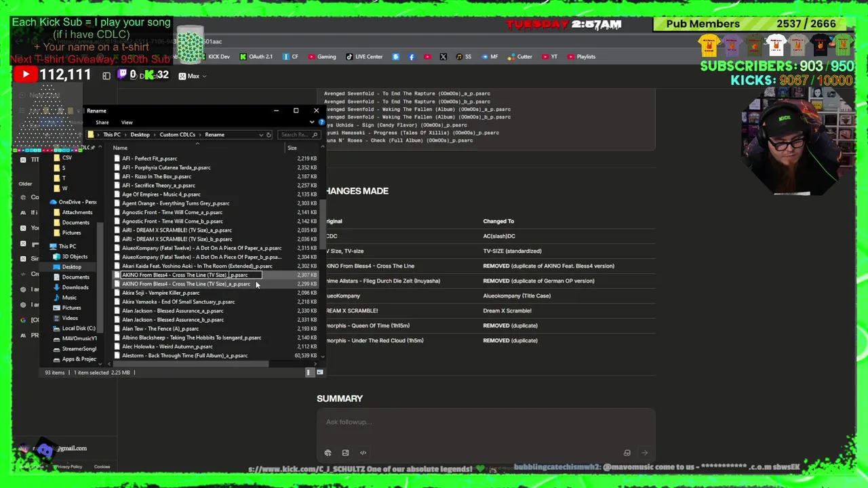
Task: Click the Search Rename field
Action: (298, 135)
